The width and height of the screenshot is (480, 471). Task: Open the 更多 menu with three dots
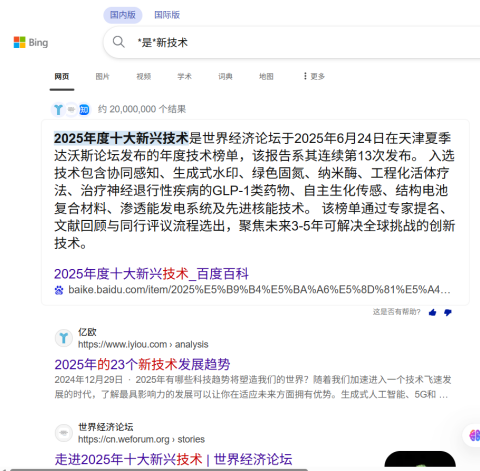coord(314,76)
